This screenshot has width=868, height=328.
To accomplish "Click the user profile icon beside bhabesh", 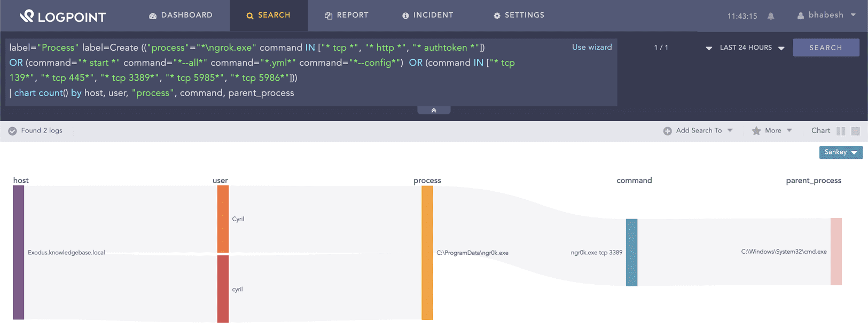I will [800, 15].
